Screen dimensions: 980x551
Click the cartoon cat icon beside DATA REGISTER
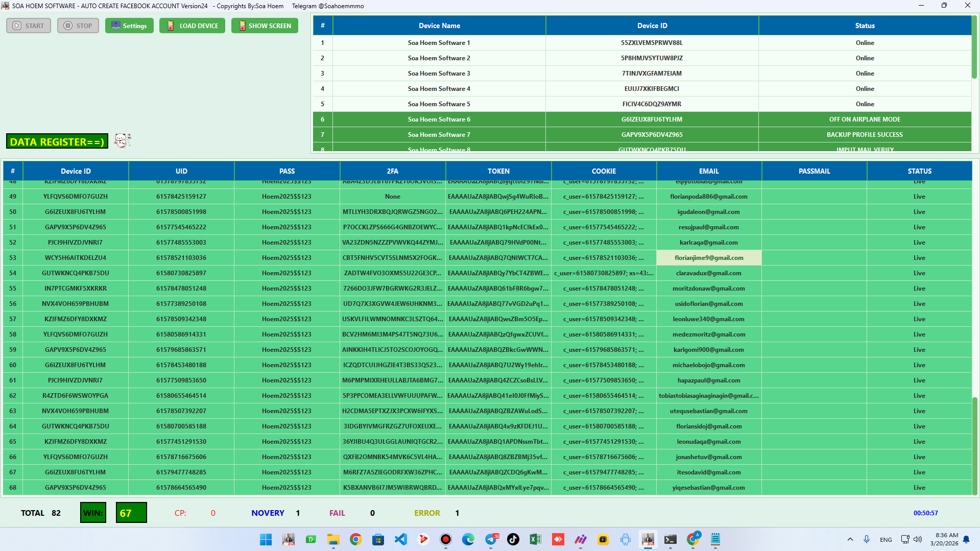coord(123,140)
